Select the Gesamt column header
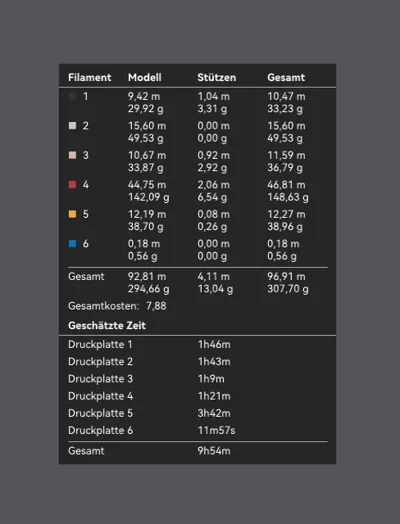The image size is (400, 524). point(286,78)
